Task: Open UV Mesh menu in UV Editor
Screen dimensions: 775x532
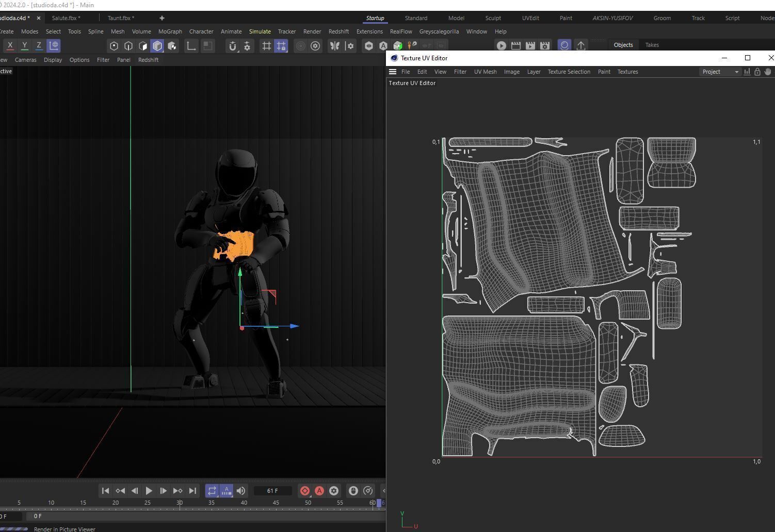Action: pyautogui.click(x=486, y=72)
